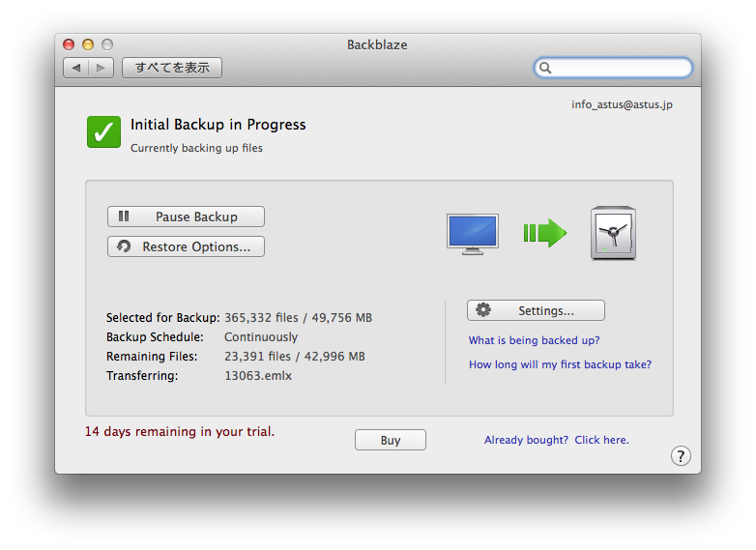The width and height of the screenshot is (756, 550).
Task: Click the すべてを表示 (Show All) button
Action: pos(172,68)
